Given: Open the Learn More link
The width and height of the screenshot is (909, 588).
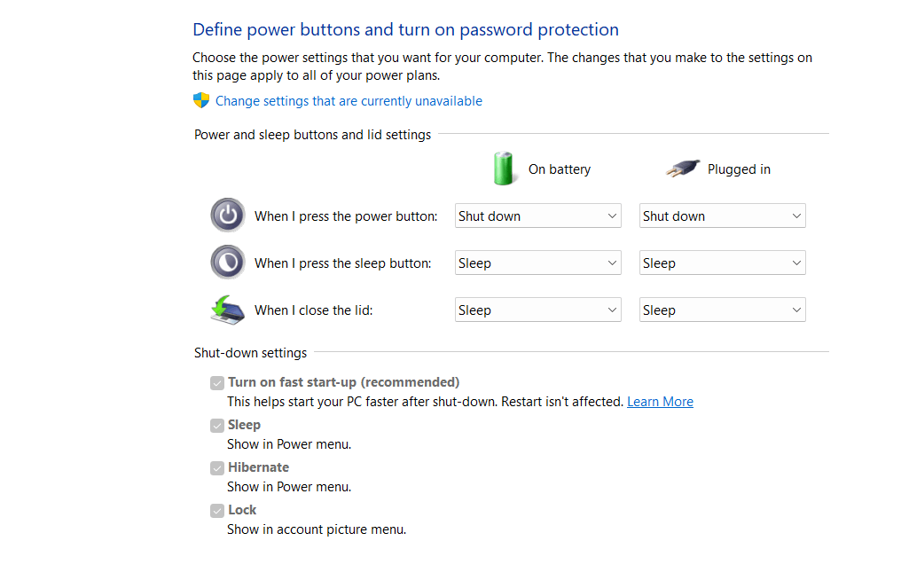Looking at the screenshot, I should pos(660,401).
